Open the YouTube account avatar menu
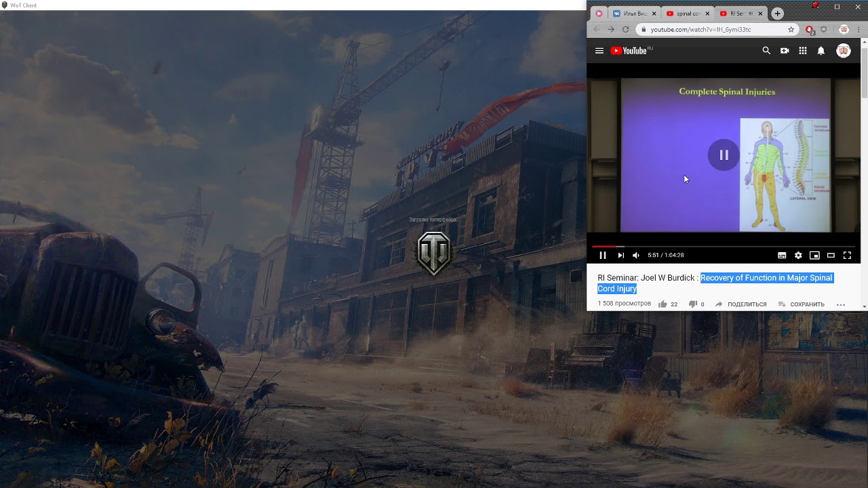Viewport: 868px width, 488px height. coord(844,51)
